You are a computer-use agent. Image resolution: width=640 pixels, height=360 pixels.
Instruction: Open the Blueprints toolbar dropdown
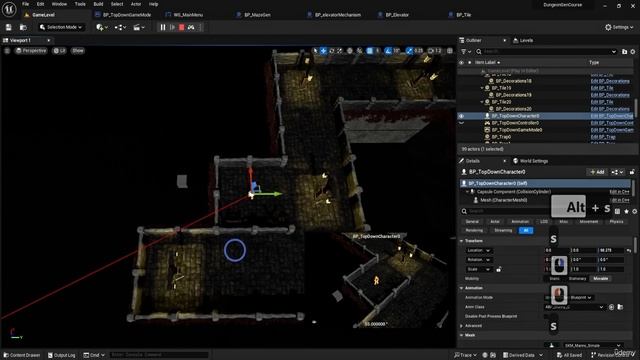120,27
